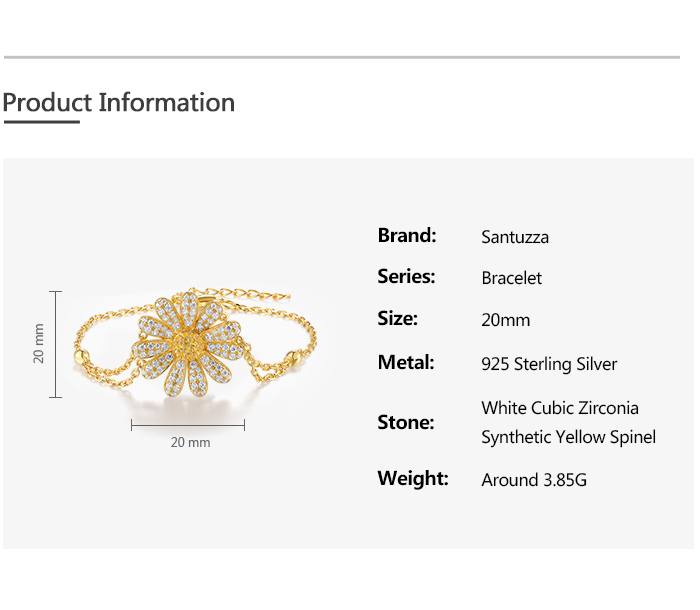Select the Series label

pos(406,277)
